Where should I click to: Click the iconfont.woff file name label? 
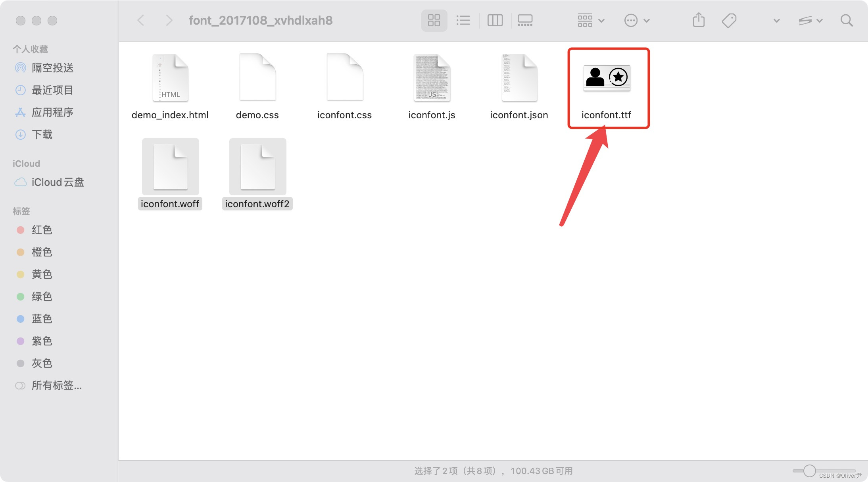point(170,204)
